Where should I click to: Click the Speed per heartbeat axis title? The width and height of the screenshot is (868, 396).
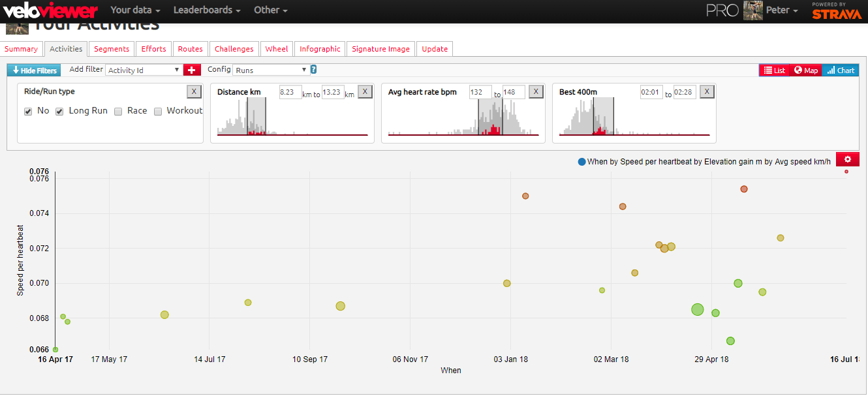tap(20, 260)
